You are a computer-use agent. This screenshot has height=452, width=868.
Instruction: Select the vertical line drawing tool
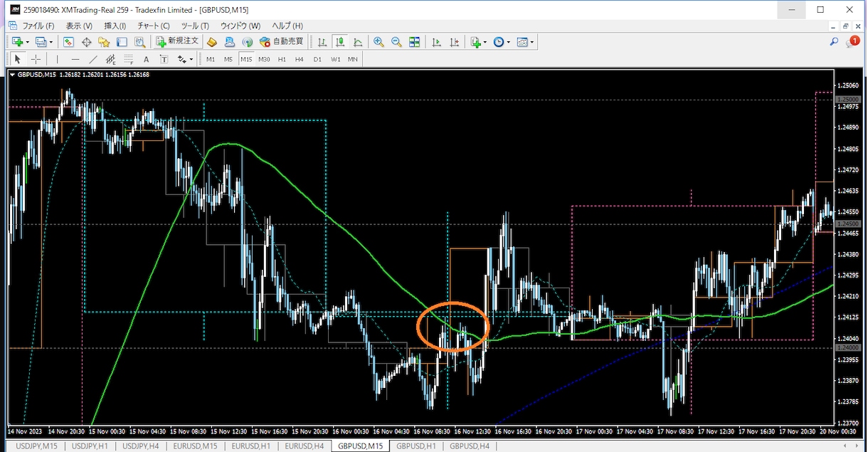point(58,59)
